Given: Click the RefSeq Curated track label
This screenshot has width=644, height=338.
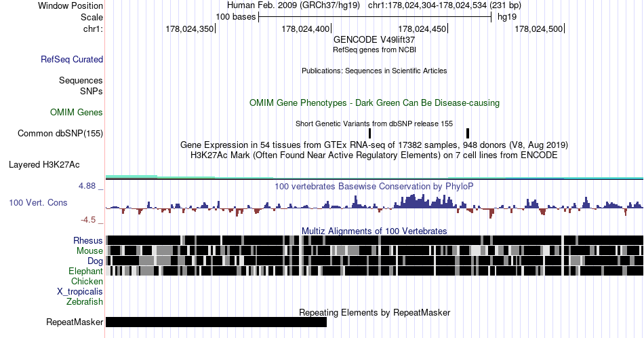Looking at the screenshot, I should point(71,59).
